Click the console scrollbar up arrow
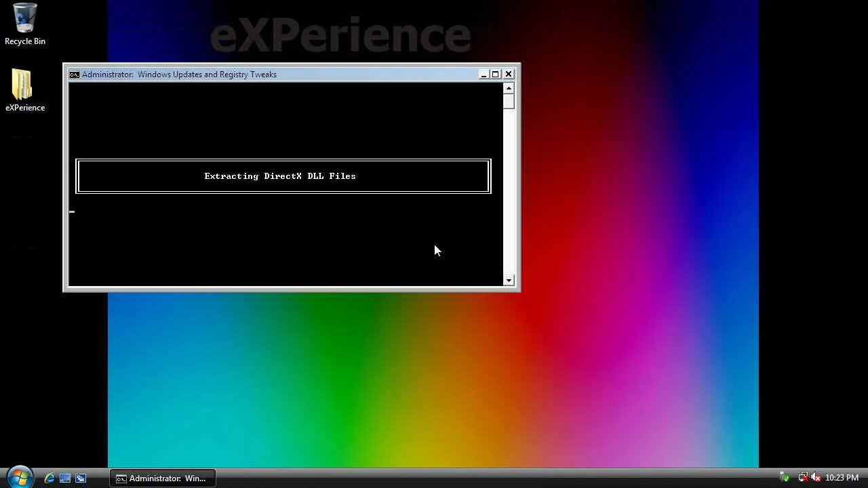 click(509, 88)
